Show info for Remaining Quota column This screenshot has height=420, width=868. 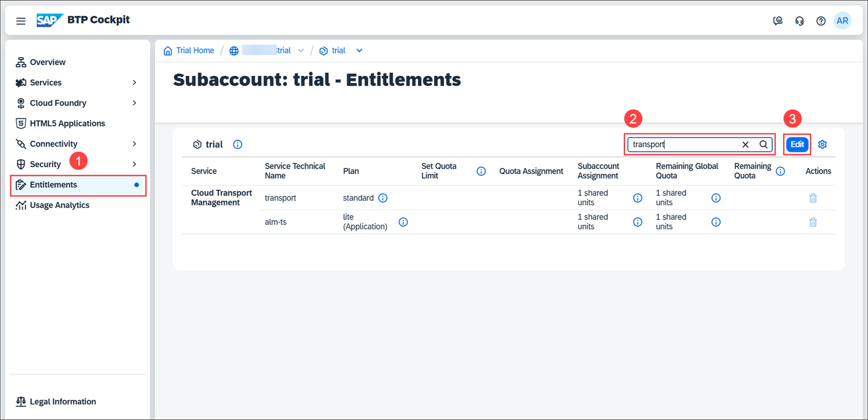781,171
